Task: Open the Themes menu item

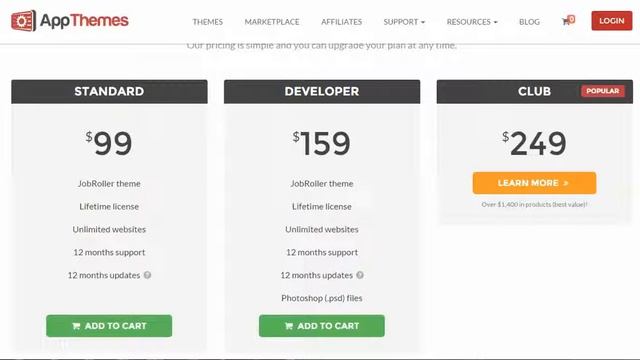Action: click(x=207, y=22)
